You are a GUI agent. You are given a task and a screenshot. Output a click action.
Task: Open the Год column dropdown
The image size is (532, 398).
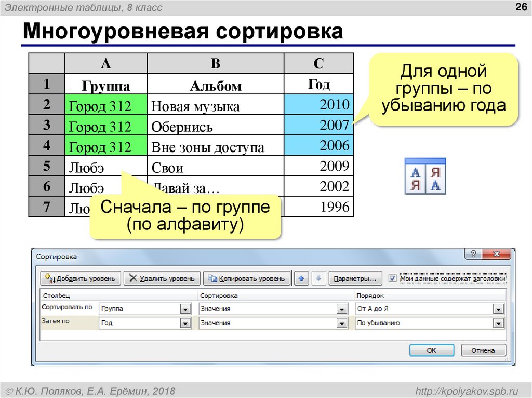pyautogui.click(x=184, y=322)
